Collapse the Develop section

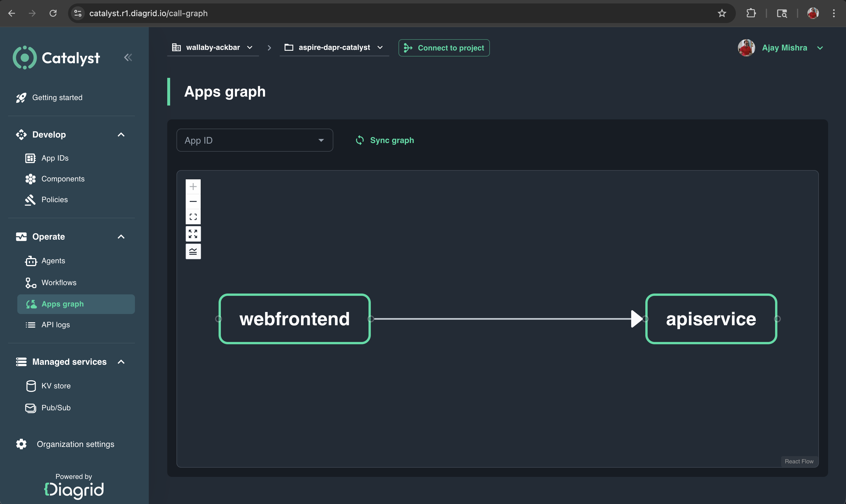(x=121, y=134)
